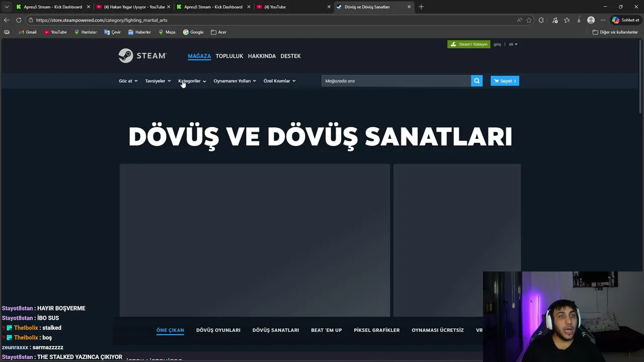The image size is (644, 362).
Task: Select the DÖVÜŞ SANATLARI tab
Action: click(275, 330)
